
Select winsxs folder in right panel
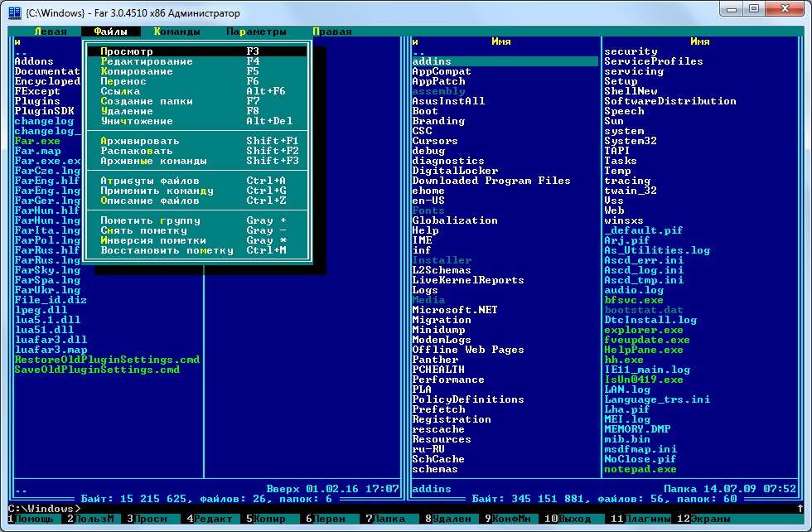point(624,220)
